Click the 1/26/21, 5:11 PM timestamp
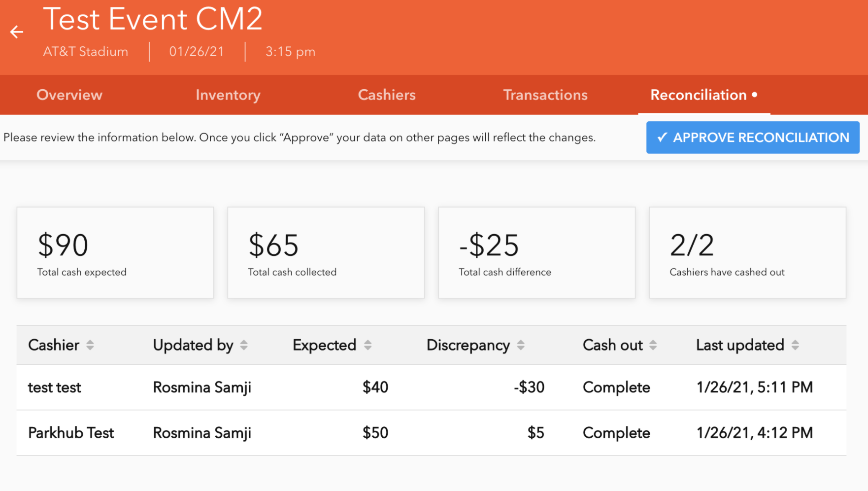The image size is (868, 491). click(x=755, y=387)
